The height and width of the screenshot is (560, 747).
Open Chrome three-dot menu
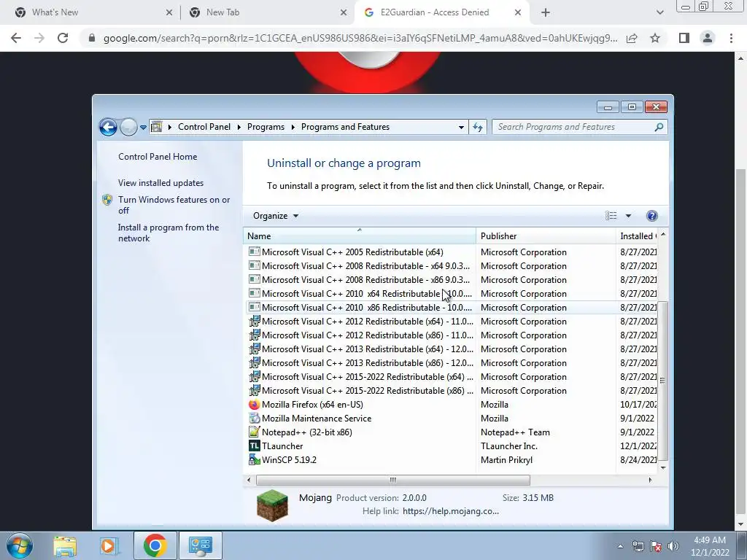click(731, 38)
